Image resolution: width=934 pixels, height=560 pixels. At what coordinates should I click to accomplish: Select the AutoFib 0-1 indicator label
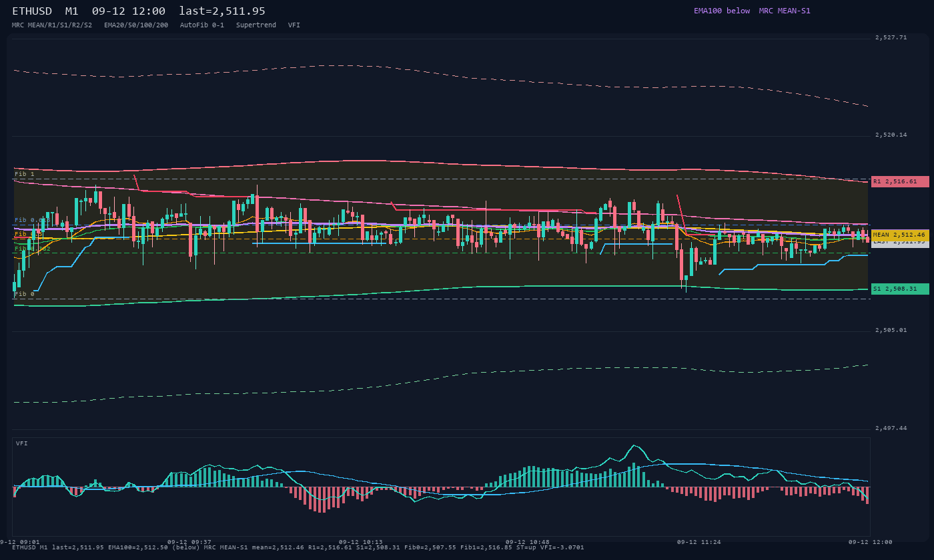click(x=202, y=25)
